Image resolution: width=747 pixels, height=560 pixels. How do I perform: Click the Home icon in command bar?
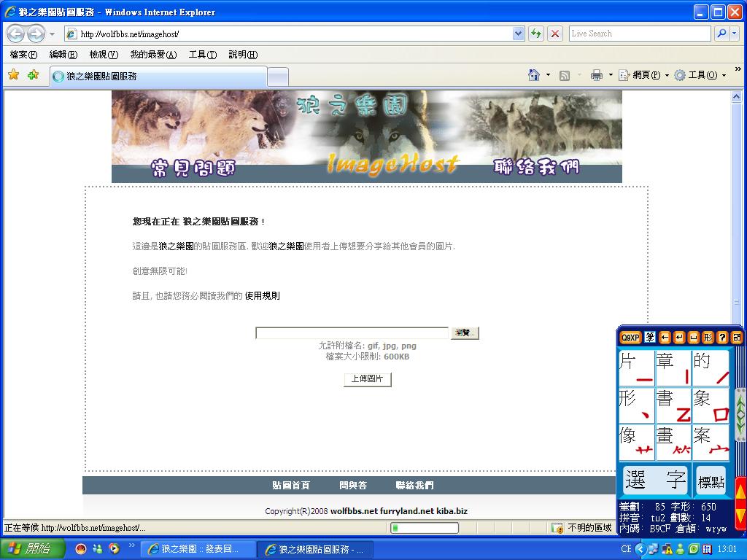(534, 75)
